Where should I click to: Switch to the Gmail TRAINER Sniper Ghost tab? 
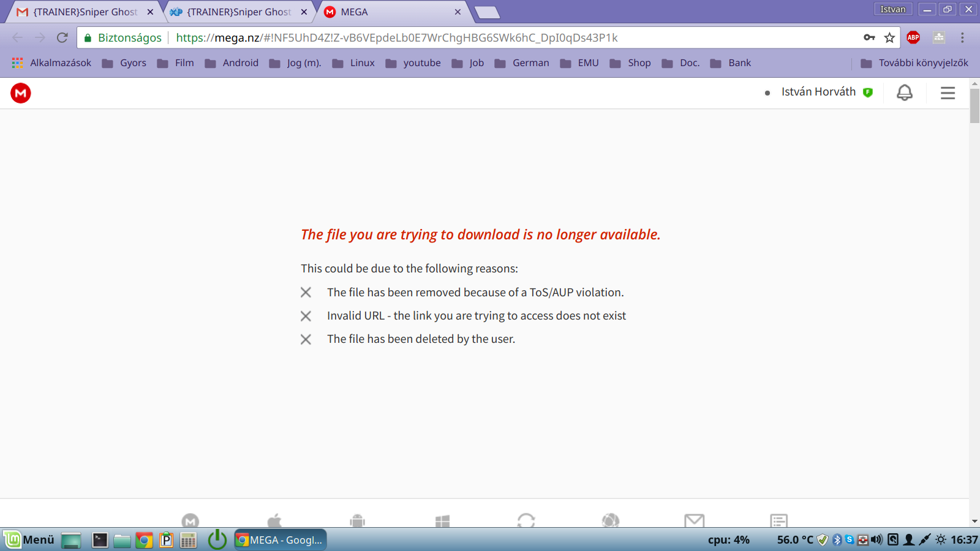(x=85, y=12)
